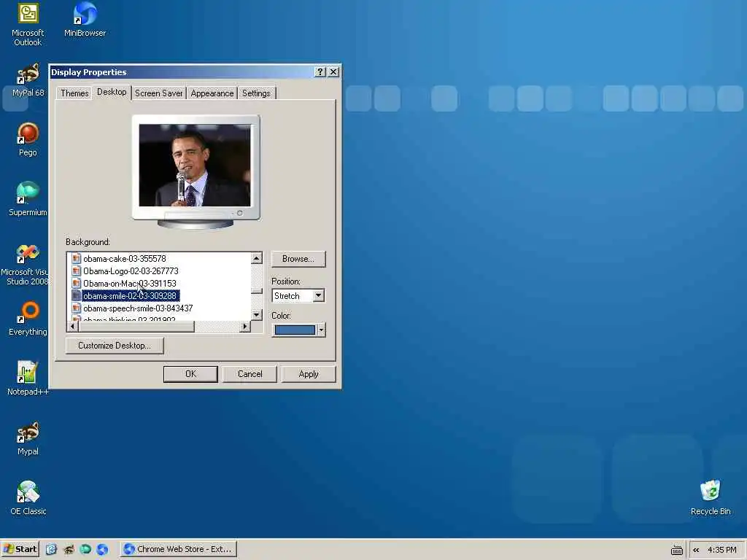Click file icon beside obama-speech-smile-03-843437

(x=76, y=308)
